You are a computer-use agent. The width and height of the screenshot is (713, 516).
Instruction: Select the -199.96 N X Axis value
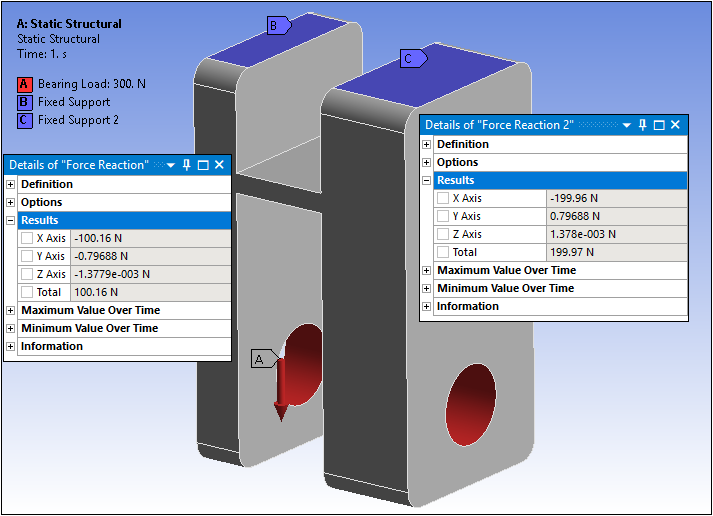point(617,198)
